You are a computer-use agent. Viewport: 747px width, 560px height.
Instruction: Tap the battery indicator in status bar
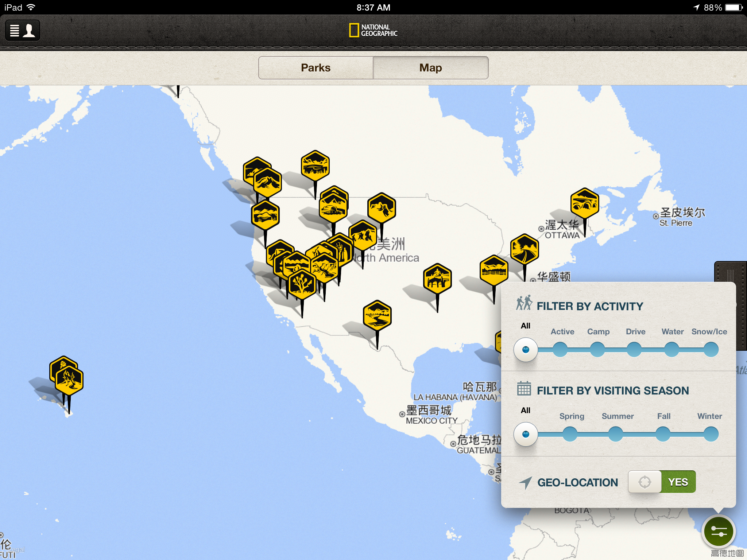[x=734, y=7]
